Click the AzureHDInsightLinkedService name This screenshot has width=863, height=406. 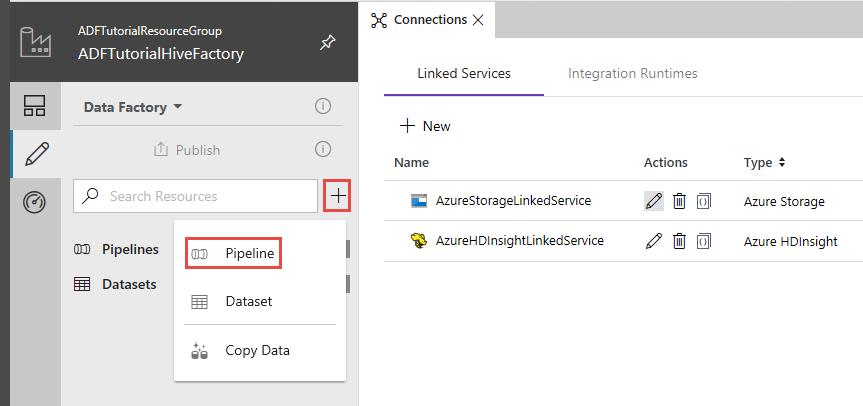coord(520,240)
